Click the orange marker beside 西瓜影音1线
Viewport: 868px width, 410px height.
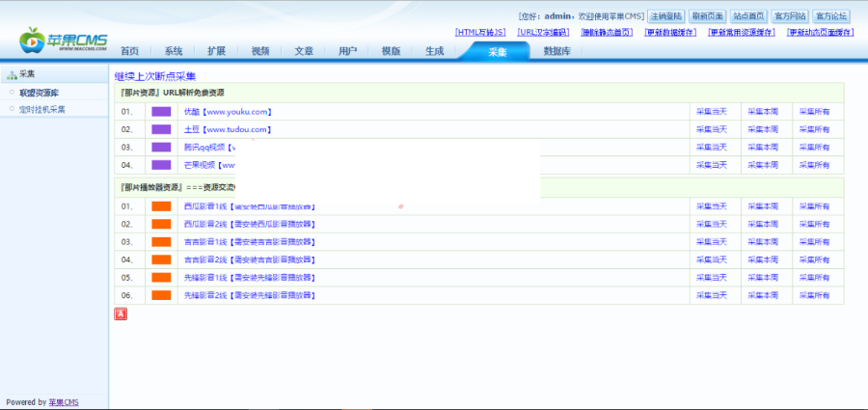pyautogui.click(x=161, y=206)
